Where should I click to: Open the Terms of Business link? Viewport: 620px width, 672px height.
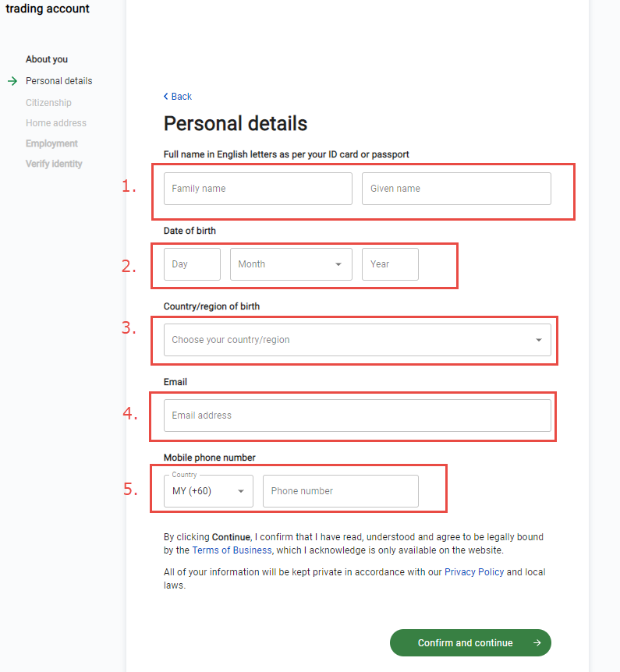[x=232, y=550]
